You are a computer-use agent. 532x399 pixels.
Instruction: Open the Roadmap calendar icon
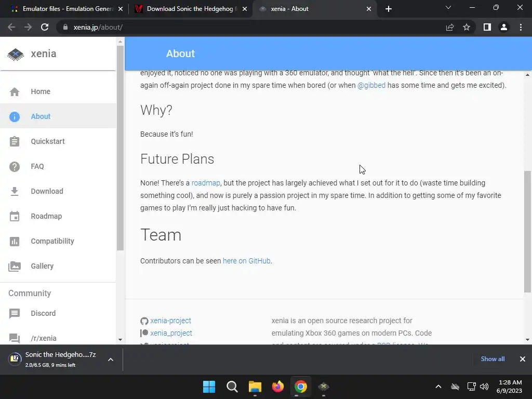[x=15, y=216]
